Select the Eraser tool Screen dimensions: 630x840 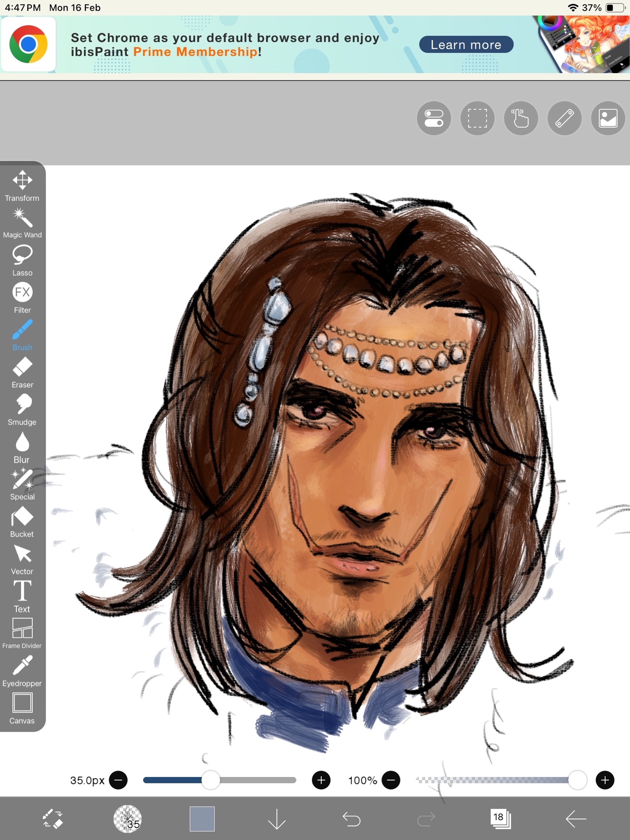pyautogui.click(x=22, y=373)
